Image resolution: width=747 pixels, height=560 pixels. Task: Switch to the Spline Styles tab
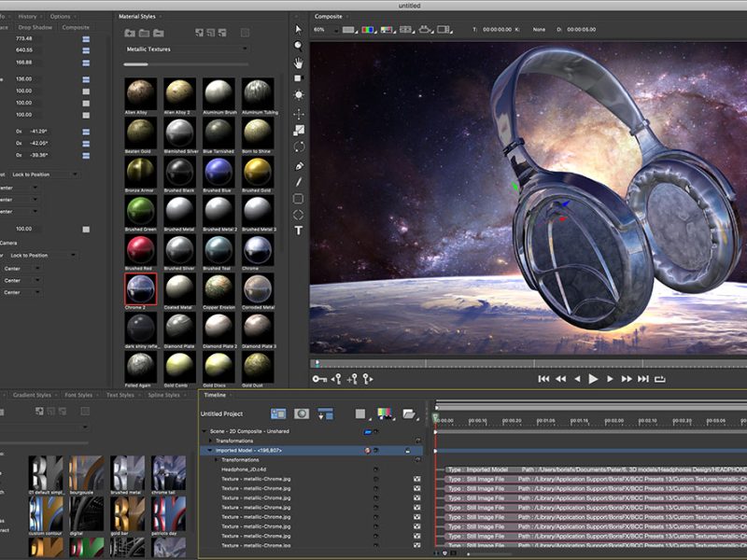click(x=163, y=395)
